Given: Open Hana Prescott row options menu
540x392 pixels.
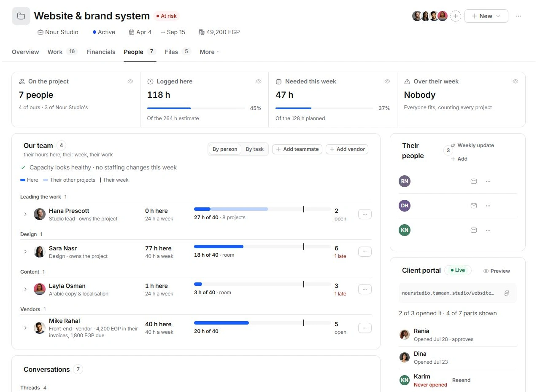Looking at the screenshot, I should tap(365, 214).
